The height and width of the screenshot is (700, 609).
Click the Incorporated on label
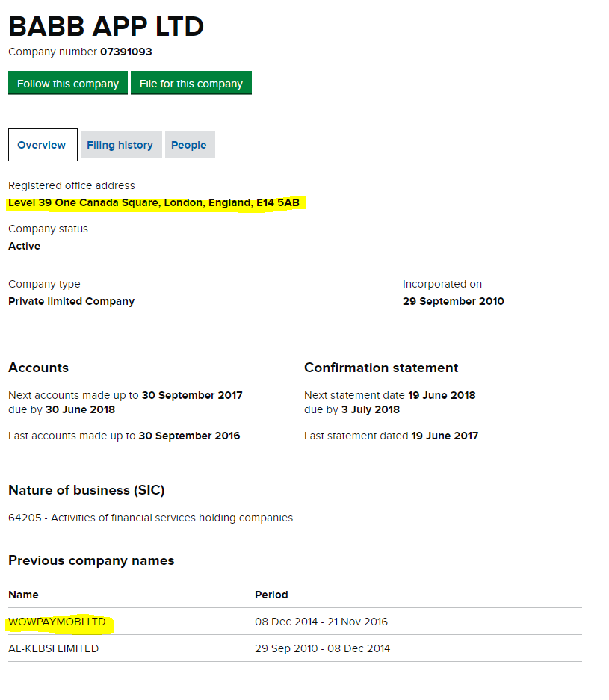442,284
